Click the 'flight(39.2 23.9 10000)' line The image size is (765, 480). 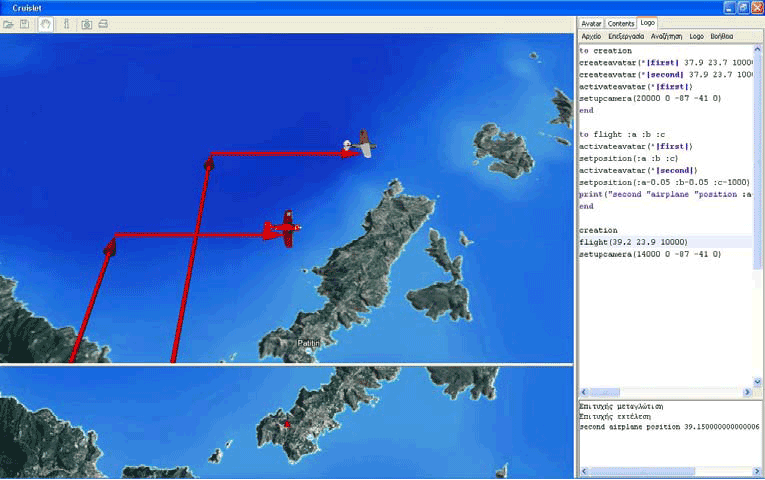(x=633, y=242)
